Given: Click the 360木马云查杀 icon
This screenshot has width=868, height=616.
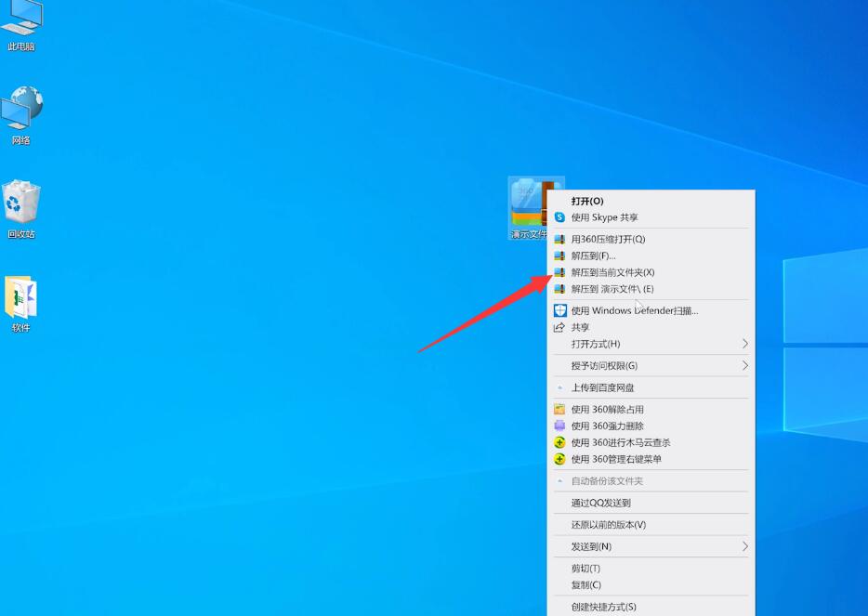Looking at the screenshot, I should 559,442.
